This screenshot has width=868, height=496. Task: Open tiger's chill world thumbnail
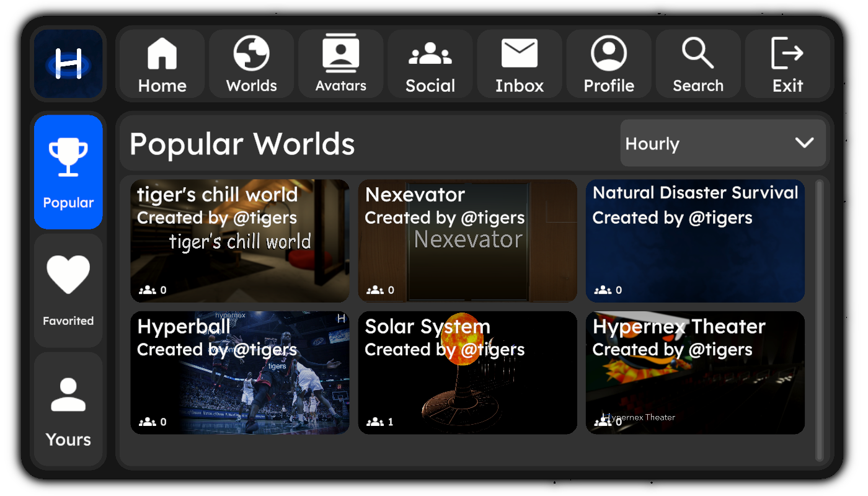pos(240,241)
